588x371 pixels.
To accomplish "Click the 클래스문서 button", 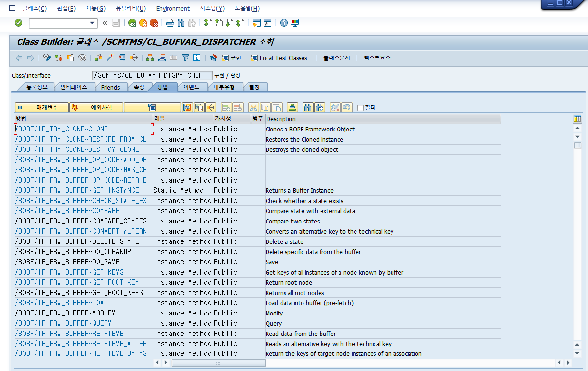I will coord(337,57).
